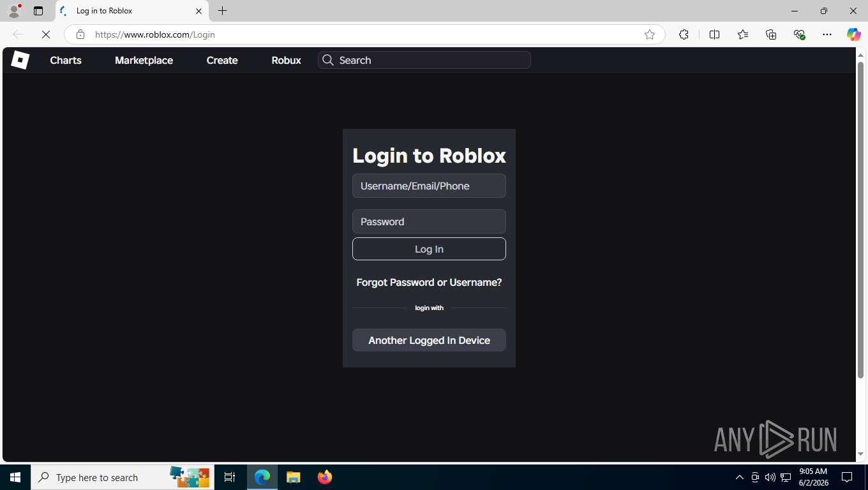The width and height of the screenshot is (868, 490).
Task: Toggle split screen view icon
Action: pyautogui.click(x=714, y=34)
